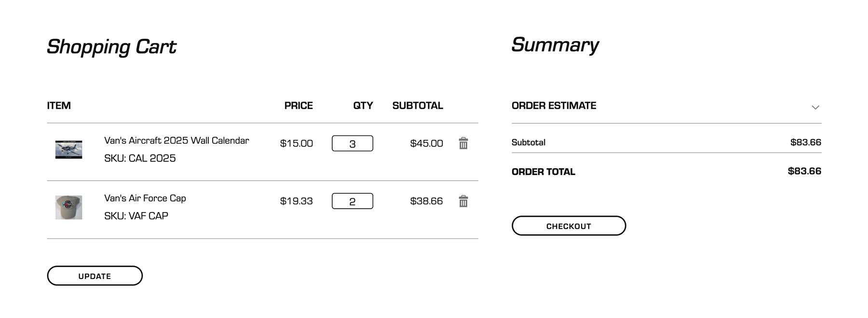This screenshot has height=318, width=868.
Task: Click the QTY column header
Action: click(x=363, y=105)
